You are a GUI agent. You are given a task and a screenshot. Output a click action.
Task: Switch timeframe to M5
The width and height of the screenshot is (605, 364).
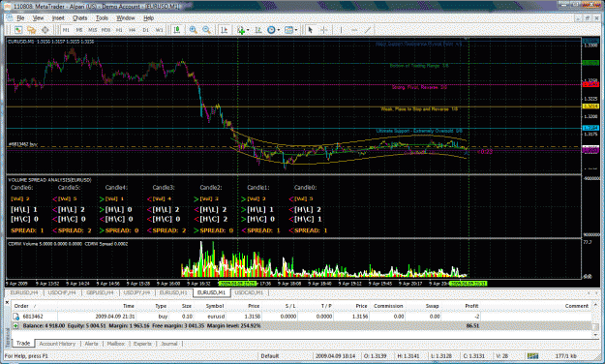click(79, 30)
